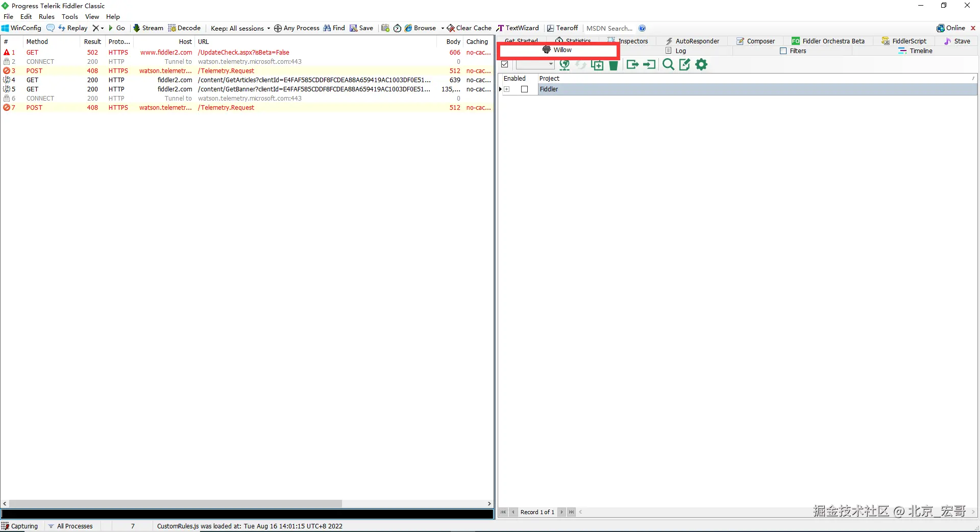980x532 pixels.
Task: Select session 4 GetArticles row
Action: coord(247,80)
